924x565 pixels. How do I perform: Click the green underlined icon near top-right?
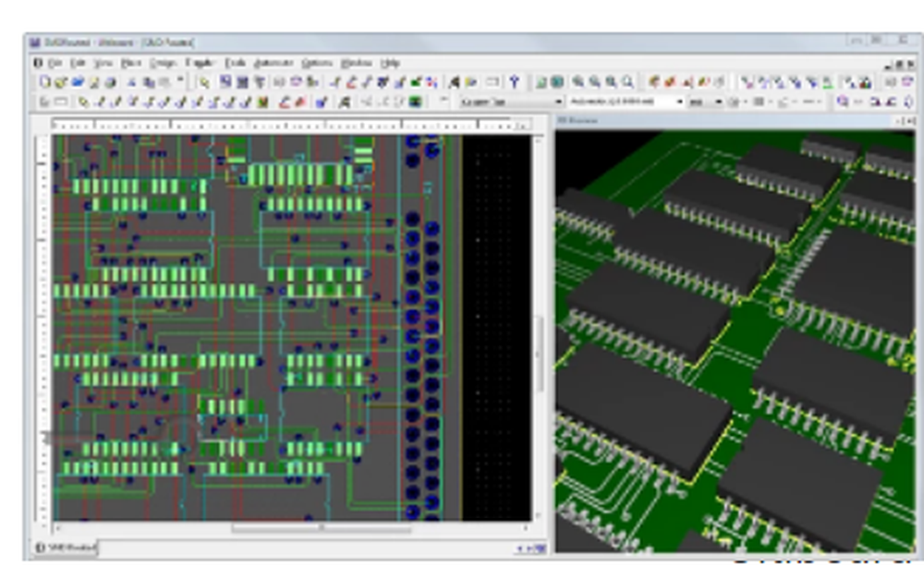point(828,82)
